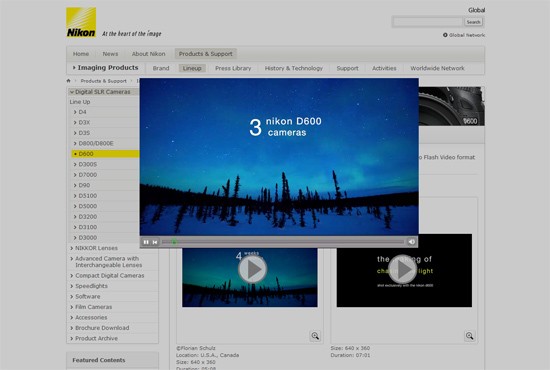Image resolution: width=550 pixels, height=370 pixels.
Task: Expand the Accessories category
Action: pos(91,317)
